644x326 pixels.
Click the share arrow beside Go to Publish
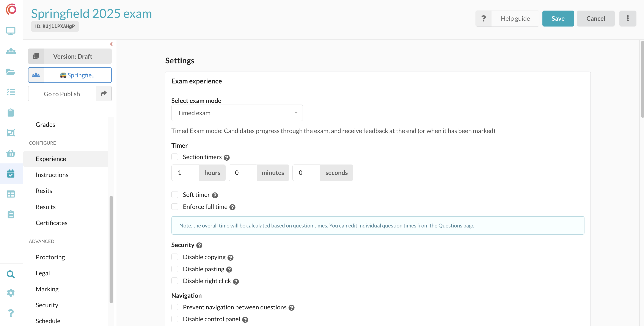tap(104, 94)
